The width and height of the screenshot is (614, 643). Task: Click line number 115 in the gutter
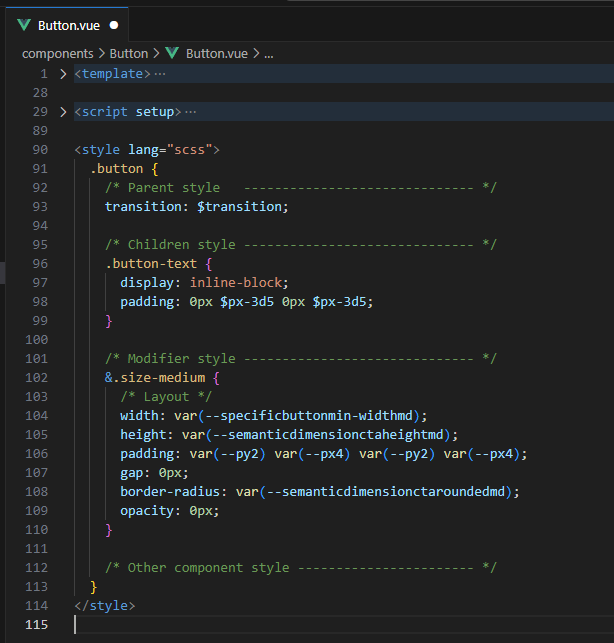point(37,625)
